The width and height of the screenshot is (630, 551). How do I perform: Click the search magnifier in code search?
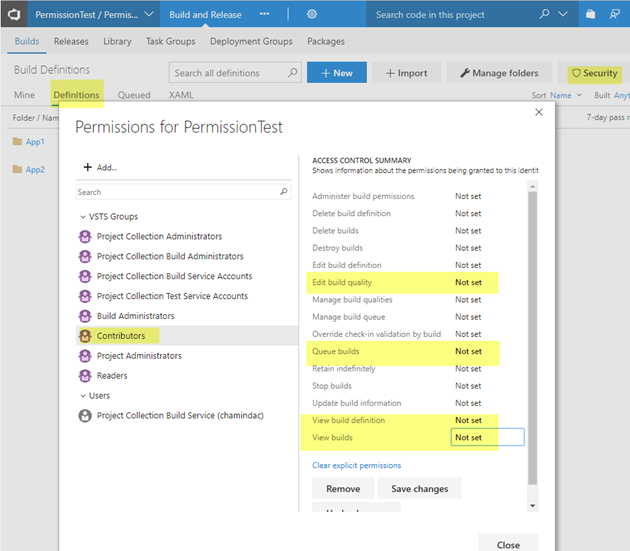[x=544, y=14]
